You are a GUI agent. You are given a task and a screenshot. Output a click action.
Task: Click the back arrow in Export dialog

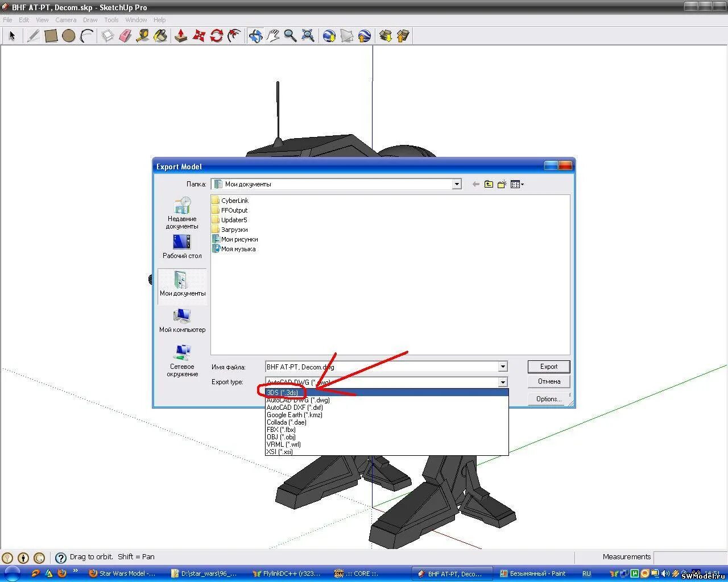pyautogui.click(x=476, y=184)
